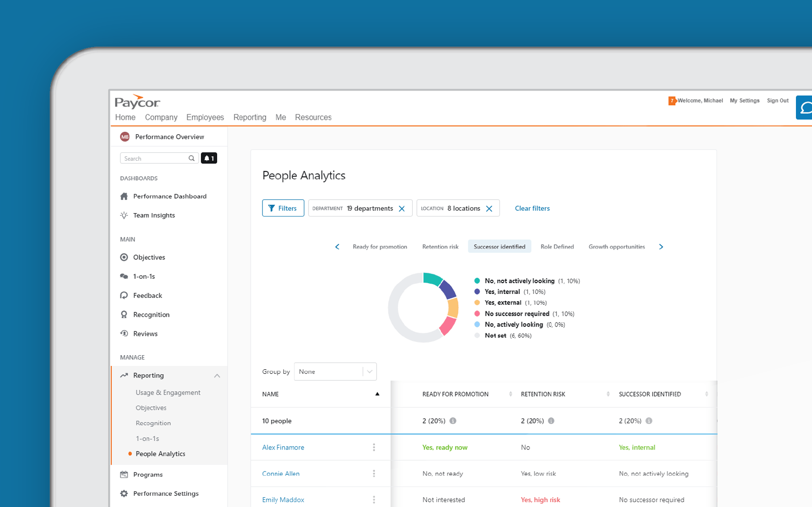Sort the Successor Identified column
This screenshot has width=812, height=507.
(x=706, y=394)
